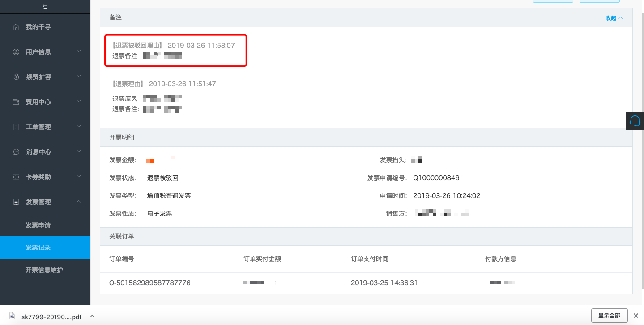Expand 工单管理 chevron arrow

point(79,127)
